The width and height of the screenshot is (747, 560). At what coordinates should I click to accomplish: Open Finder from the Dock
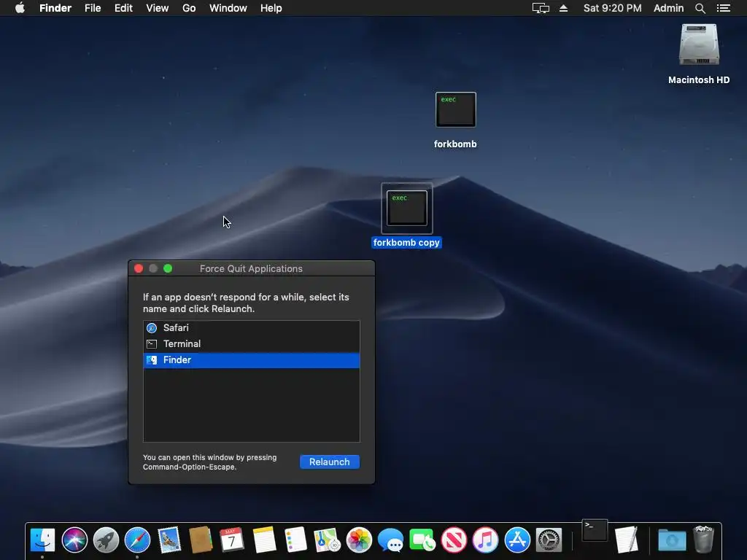point(42,540)
